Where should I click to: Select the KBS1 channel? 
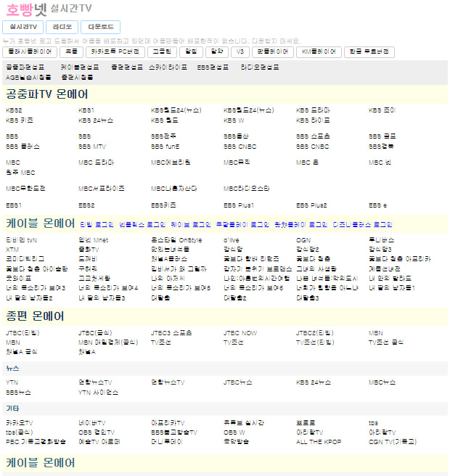point(86,110)
